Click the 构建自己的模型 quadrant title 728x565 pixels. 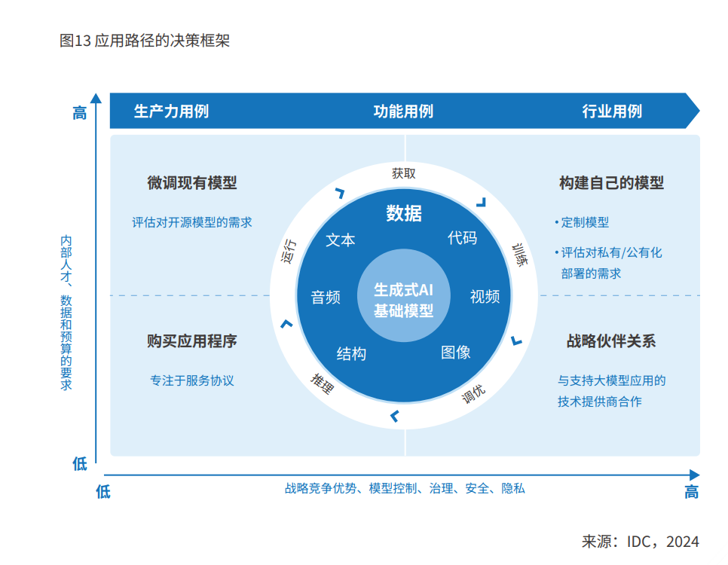(611, 182)
